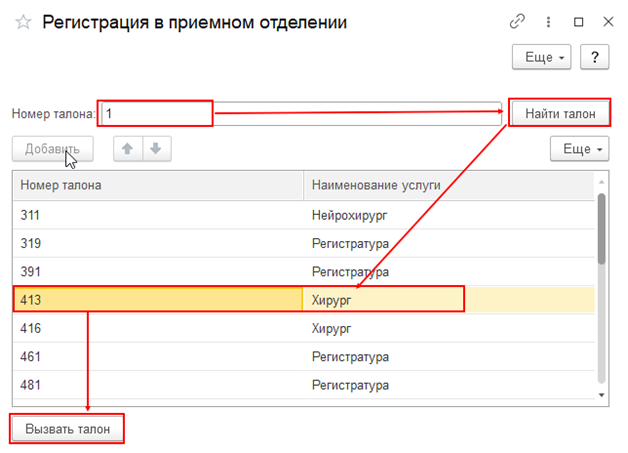Maximize the registration window
This screenshot has width=628, height=453.
tap(578, 21)
